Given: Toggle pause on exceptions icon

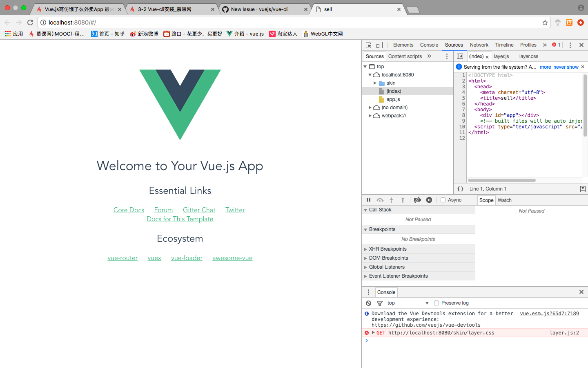Looking at the screenshot, I should tap(429, 200).
